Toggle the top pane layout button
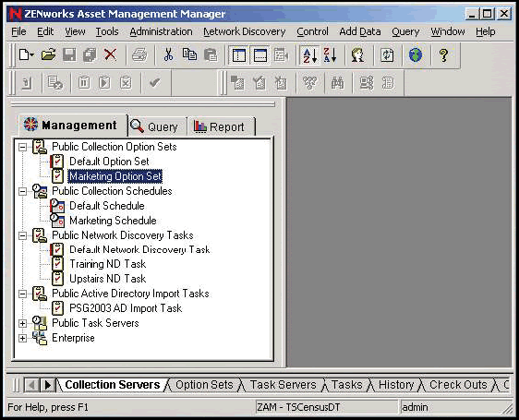Screen dimensions: 519x420 [260, 55]
